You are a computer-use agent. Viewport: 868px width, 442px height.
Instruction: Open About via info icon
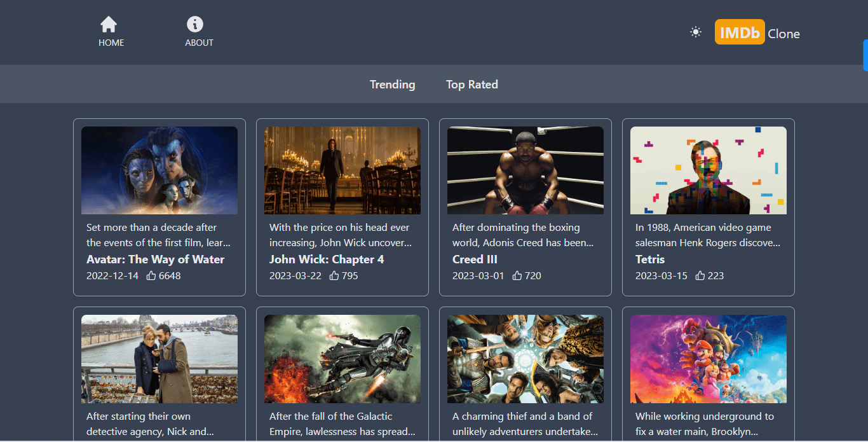pyautogui.click(x=195, y=24)
